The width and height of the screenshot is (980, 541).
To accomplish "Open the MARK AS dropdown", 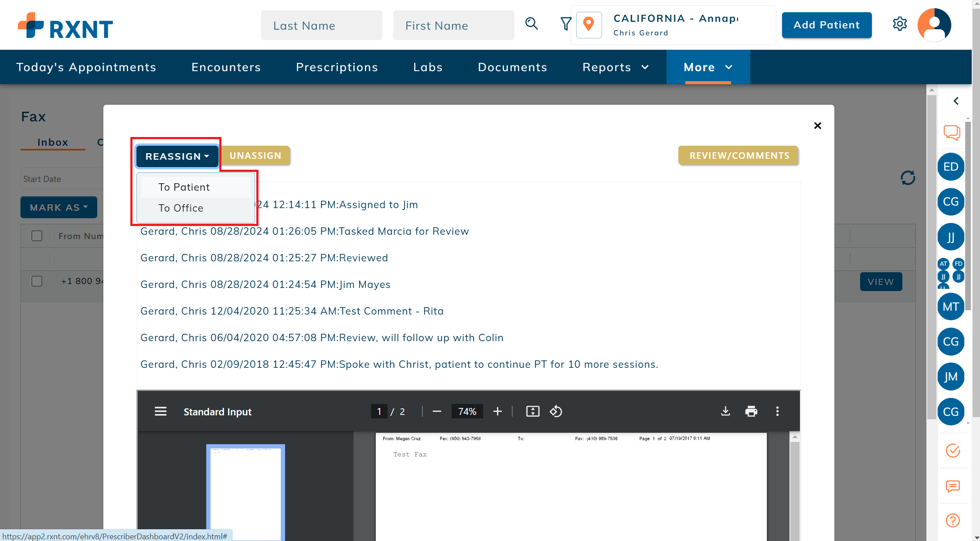I will 59,207.
